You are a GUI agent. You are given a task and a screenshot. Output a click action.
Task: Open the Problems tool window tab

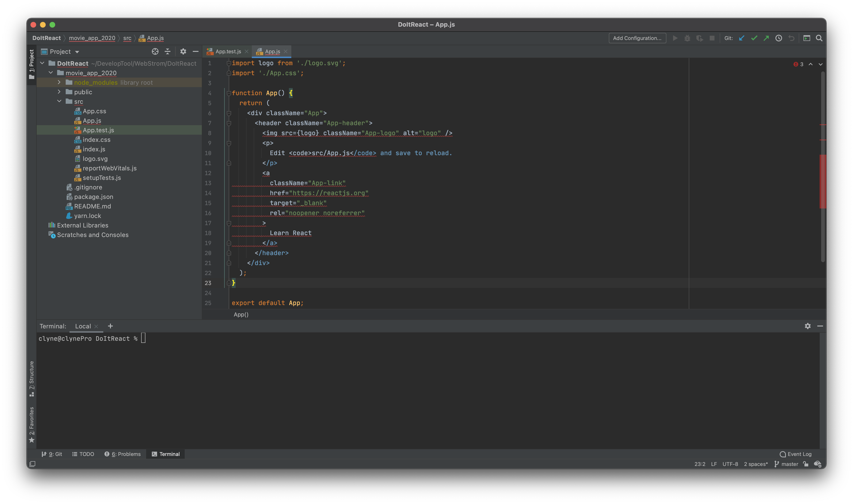click(x=123, y=454)
